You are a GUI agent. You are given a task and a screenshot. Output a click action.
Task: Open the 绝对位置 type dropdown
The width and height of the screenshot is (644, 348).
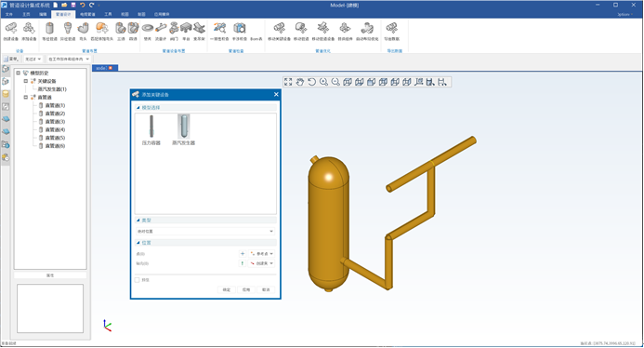point(205,231)
